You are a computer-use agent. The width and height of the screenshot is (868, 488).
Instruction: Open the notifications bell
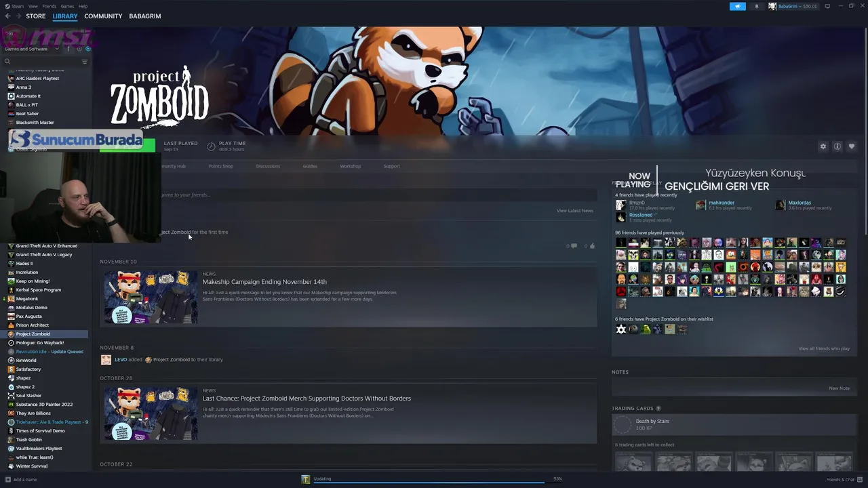(x=757, y=6)
